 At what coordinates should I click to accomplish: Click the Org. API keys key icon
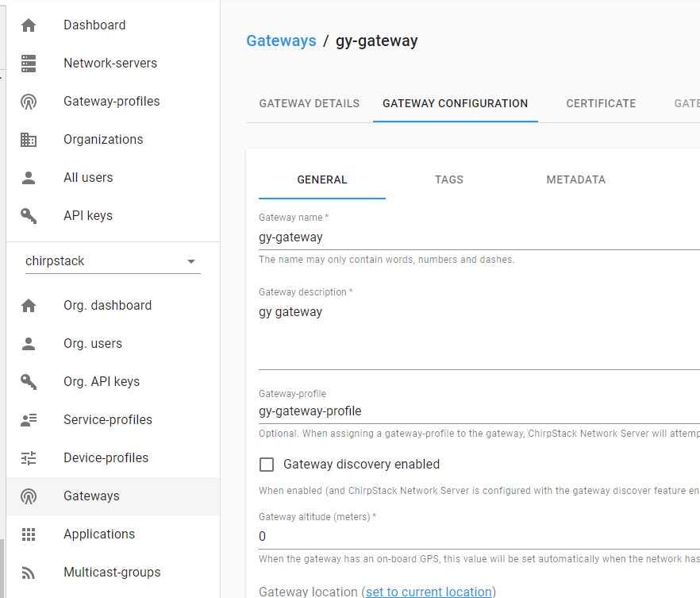tap(29, 382)
